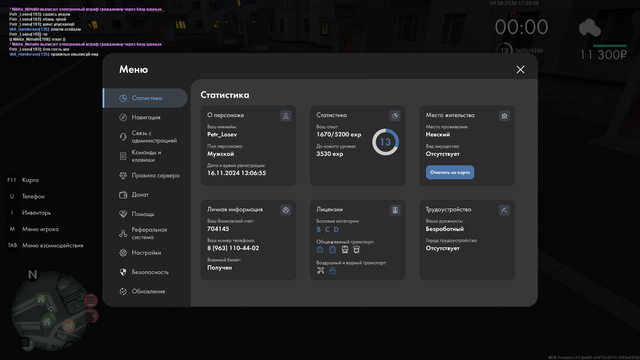Click the registration date 16.11.2024 13:06:55

(236, 173)
